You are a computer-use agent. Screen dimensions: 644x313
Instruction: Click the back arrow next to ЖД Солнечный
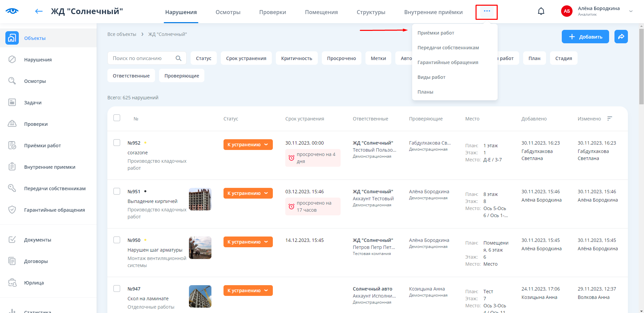click(x=39, y=11)
